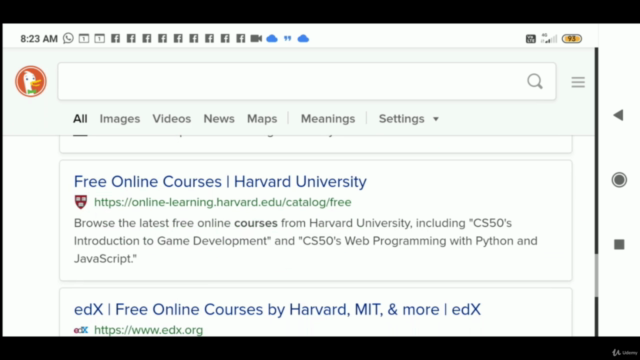Tap the Android home circle button
Image resolution: width=640 pixels, height=360 pixels.
[619, 180]
